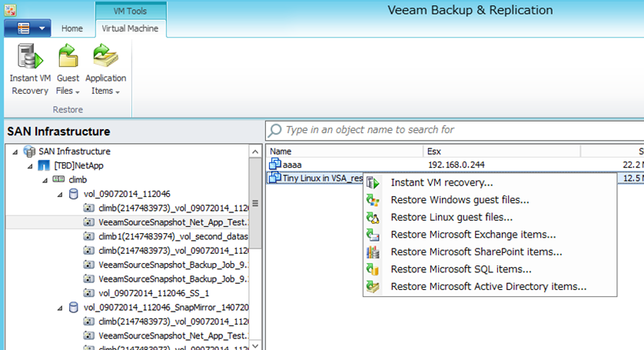Click the Tiny Linux VM icon
Viewport: 644px width, 350px height.
pos(275,178)
